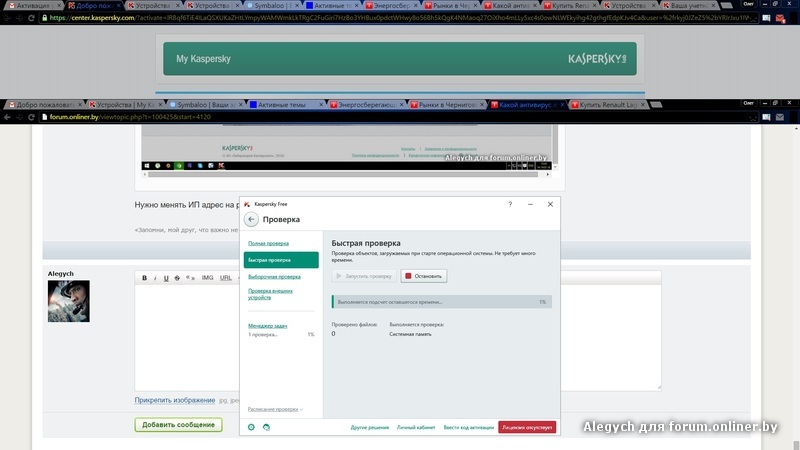
Task: Open Другие решения link
Action: tap(369, 428)
